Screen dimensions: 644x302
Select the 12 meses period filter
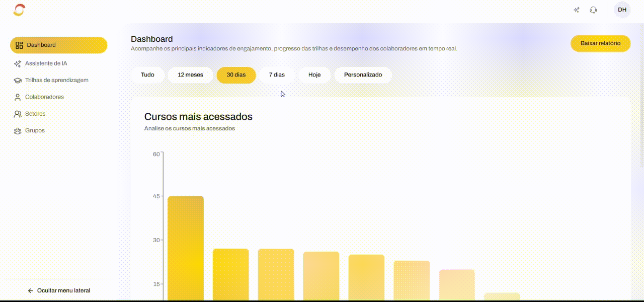190,75
